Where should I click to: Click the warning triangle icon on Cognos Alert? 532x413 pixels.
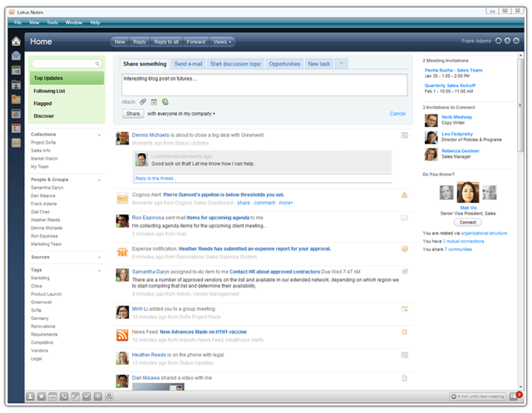click(x=404, y=195)
